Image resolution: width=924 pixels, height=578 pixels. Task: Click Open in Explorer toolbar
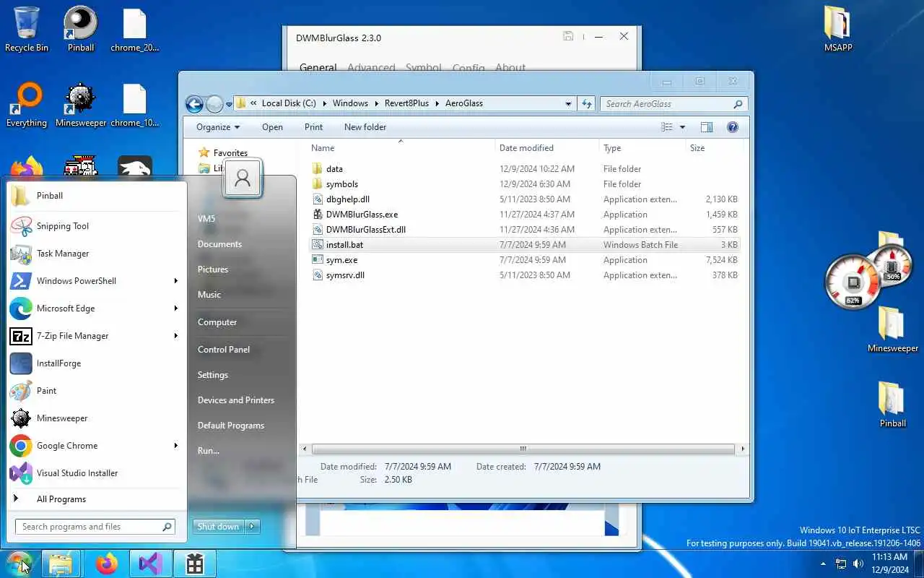pos(272,127)
